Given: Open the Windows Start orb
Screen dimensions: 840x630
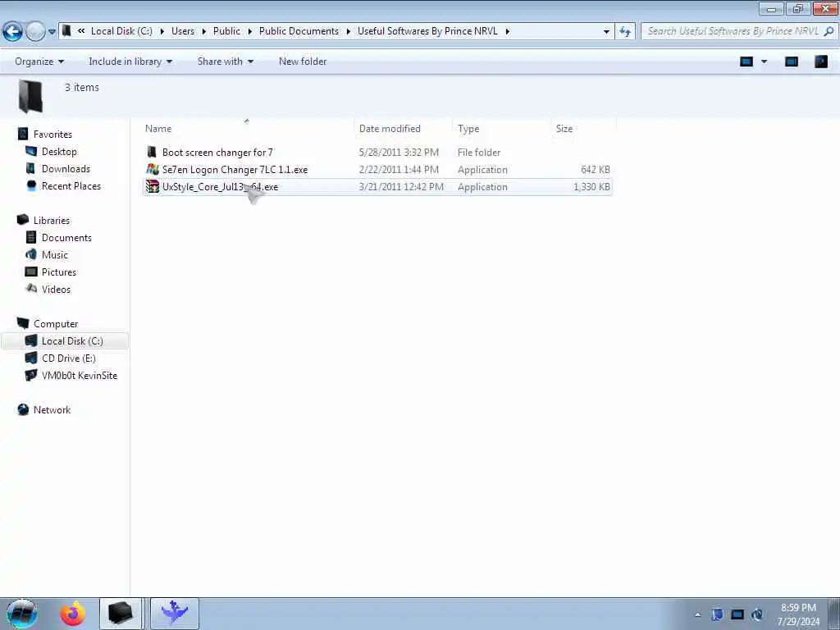Looking at the screenshot, I should [x=22, y=614].
